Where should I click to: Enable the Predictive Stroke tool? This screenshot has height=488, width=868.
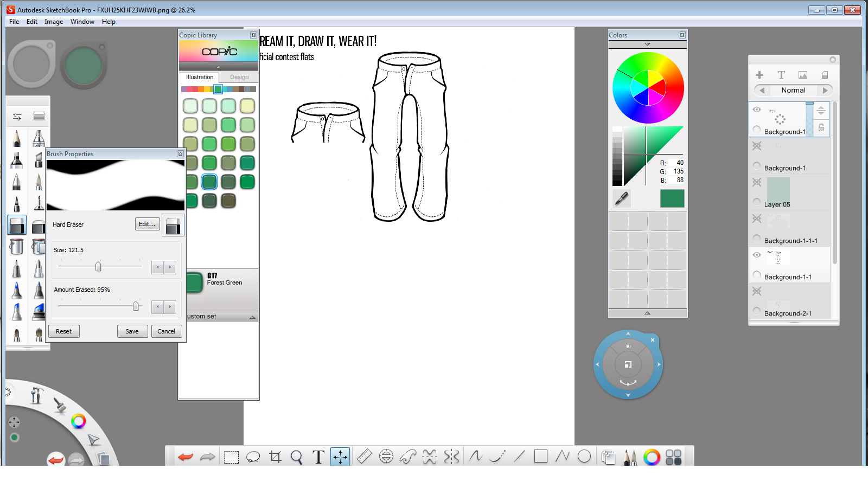pos(497,457)
